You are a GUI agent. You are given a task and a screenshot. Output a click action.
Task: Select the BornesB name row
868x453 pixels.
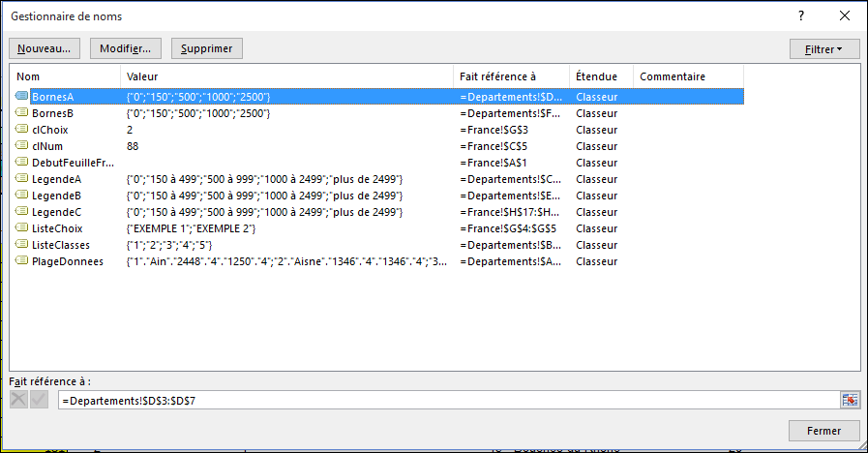tap(378, 113)
